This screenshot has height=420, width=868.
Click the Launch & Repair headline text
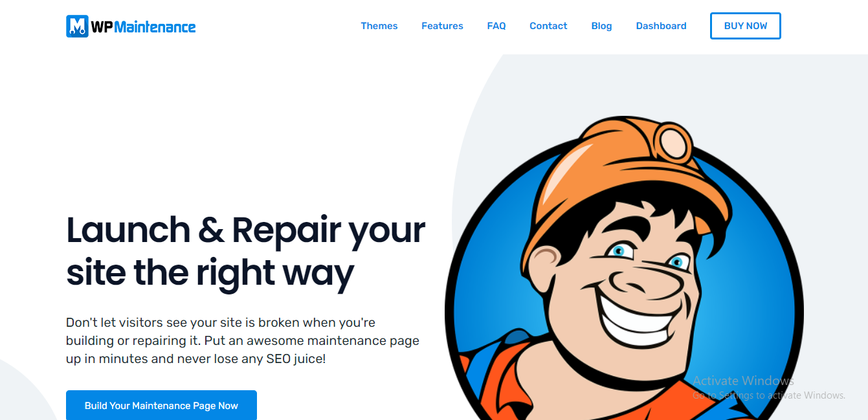pyautogui.click(x=246, y=251)
